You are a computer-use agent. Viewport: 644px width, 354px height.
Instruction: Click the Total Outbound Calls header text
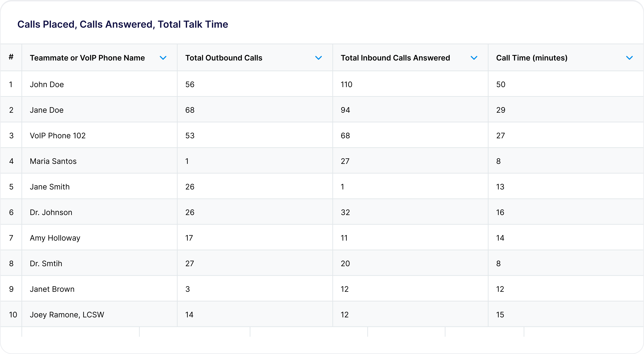tap(224, 58)
